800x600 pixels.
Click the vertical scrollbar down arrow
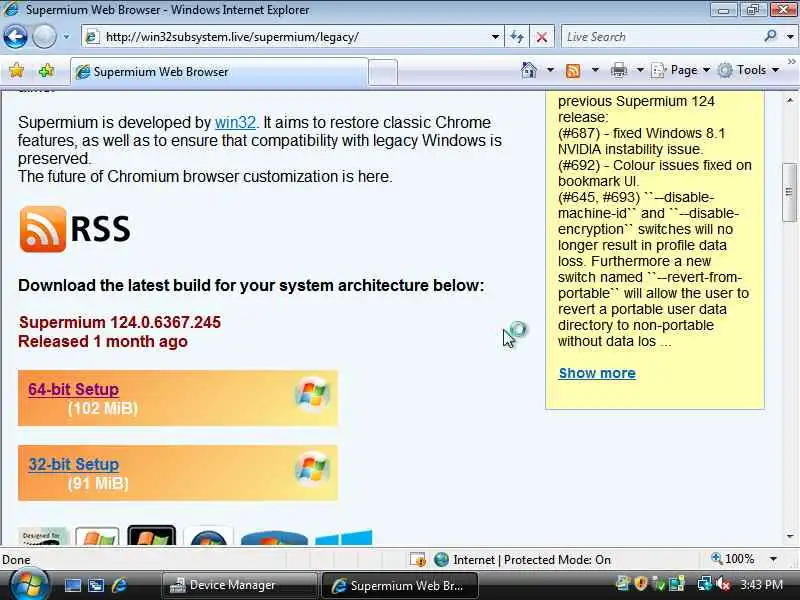tap(790, 536)
